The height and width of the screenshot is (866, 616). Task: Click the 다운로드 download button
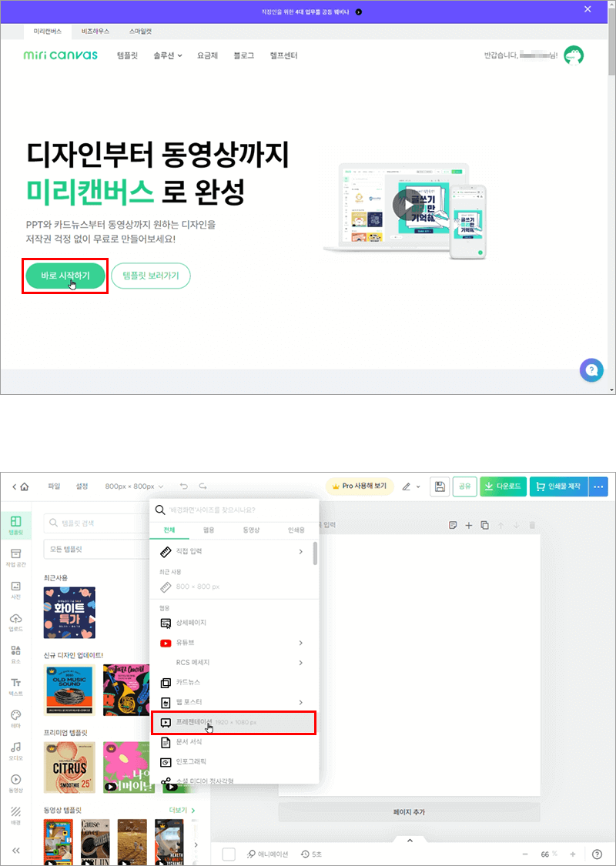click(503, 486)
